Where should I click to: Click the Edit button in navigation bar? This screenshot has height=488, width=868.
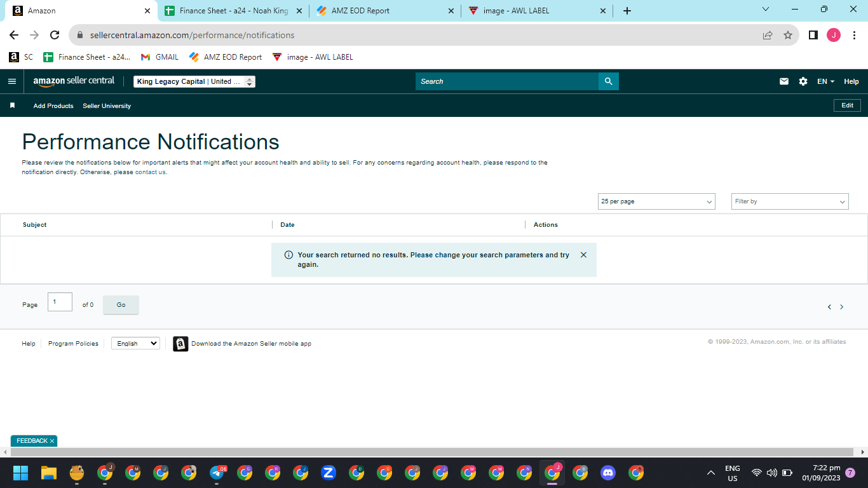coord(847,105)
